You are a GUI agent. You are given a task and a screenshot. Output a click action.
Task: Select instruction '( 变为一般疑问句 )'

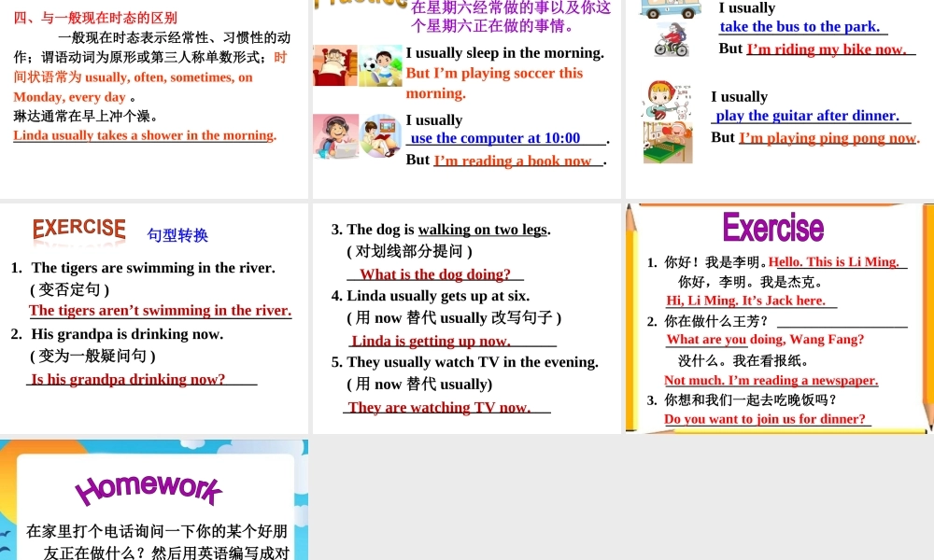(92, 356)
